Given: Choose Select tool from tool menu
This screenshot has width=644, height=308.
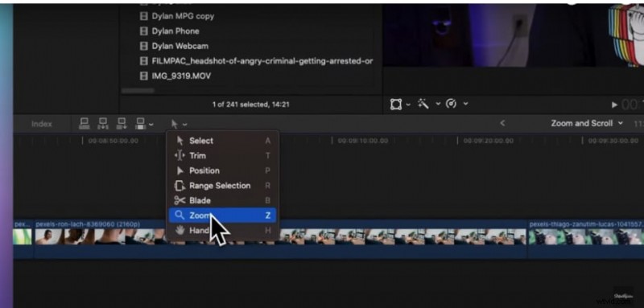Looking at the screenshot, I should (x=222, y=141).
